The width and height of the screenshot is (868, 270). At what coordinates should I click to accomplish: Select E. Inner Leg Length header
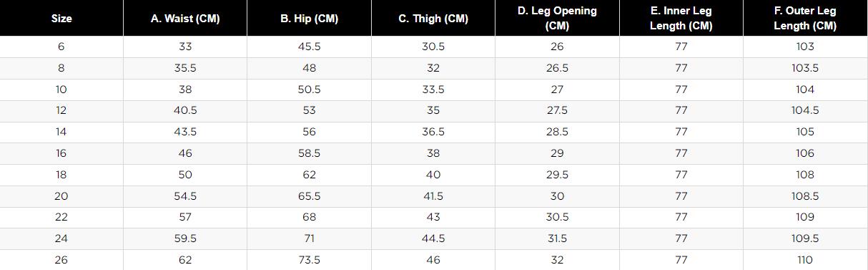point(681,19)
